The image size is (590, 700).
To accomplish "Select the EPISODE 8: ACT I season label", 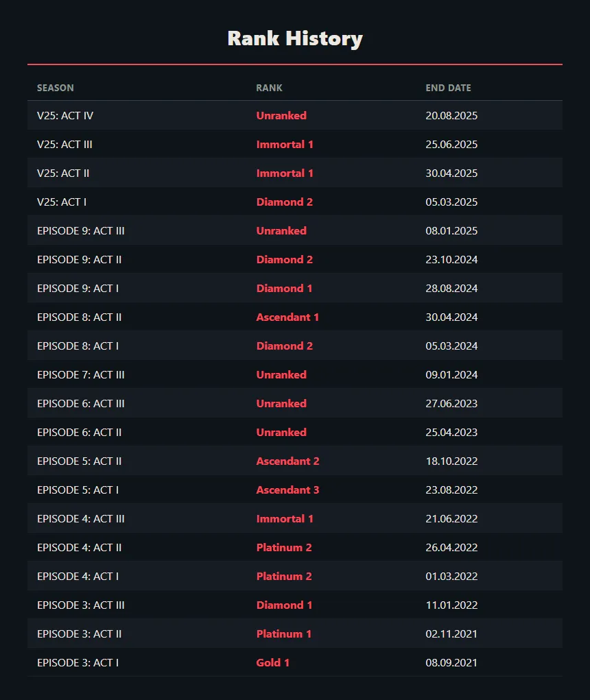I will pos(78,346).
